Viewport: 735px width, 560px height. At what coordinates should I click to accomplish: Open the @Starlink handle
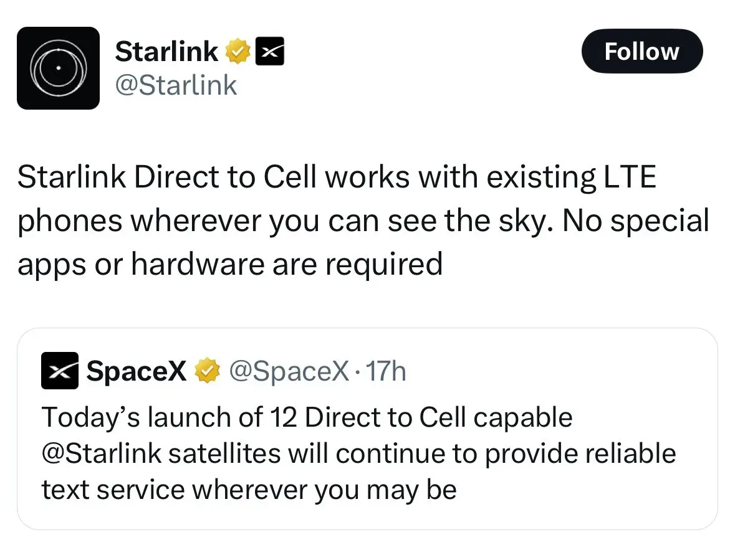click(x=176, y=84)
